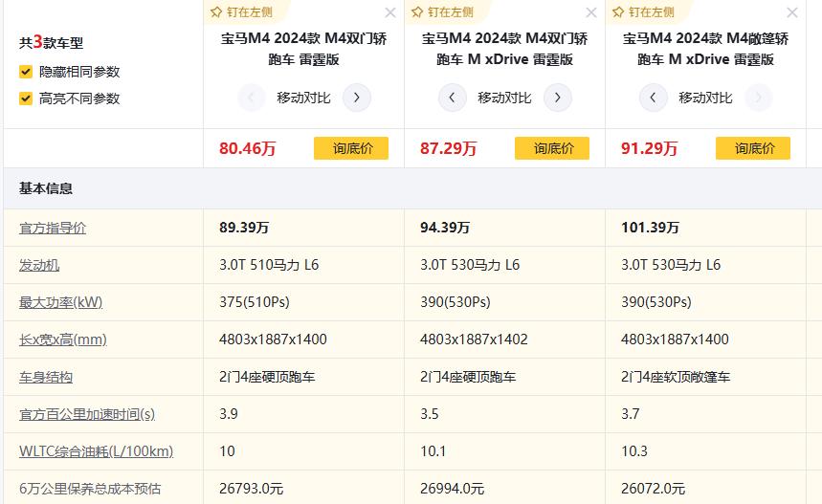Open title M4敞篷轿跑车 M xDrive 雷霆版
The image size is (822, 504).
click(705, 49)
